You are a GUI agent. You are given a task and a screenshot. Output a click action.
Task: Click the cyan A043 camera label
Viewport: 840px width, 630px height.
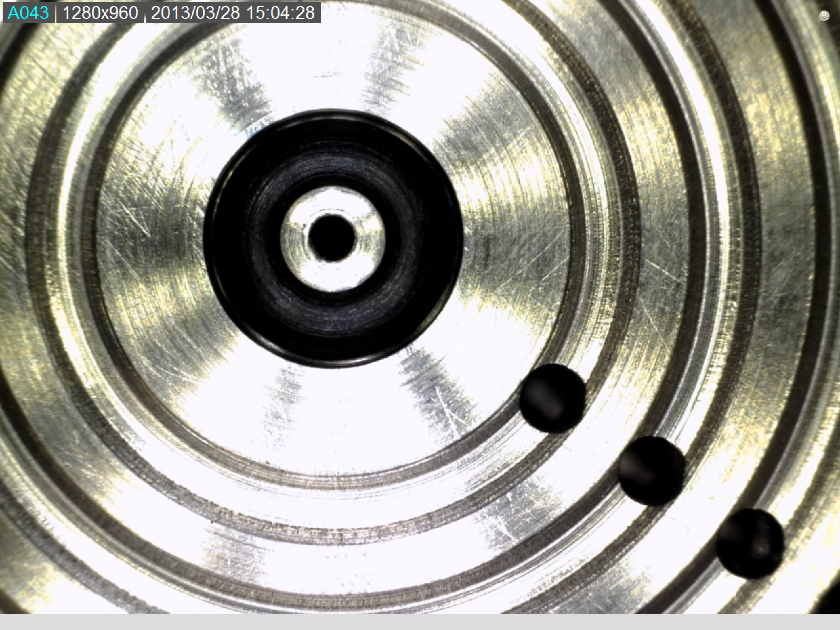[x=29, y=13]
